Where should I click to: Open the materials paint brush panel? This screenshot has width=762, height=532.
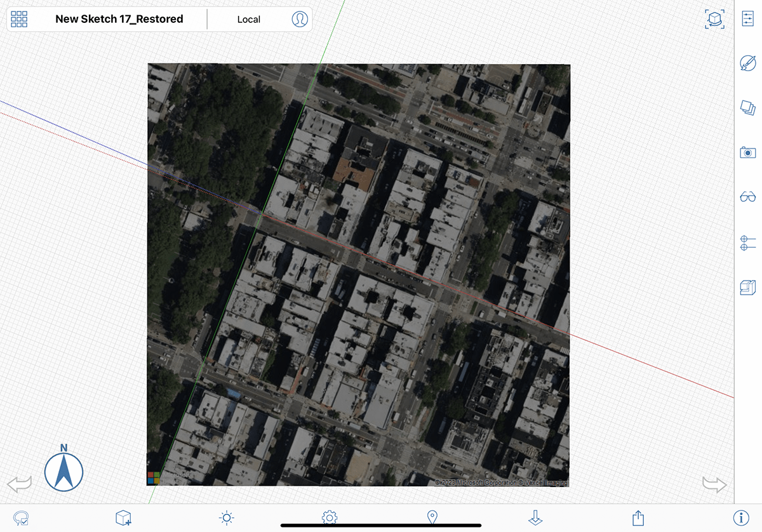tap(748, 63)
